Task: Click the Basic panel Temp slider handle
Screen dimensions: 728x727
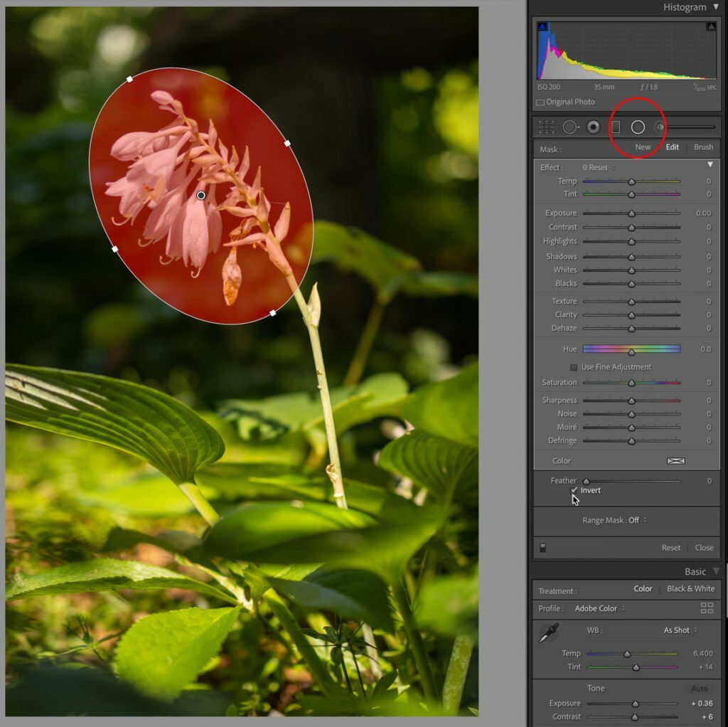Action: pyautogui.click(x=627, y=654)
